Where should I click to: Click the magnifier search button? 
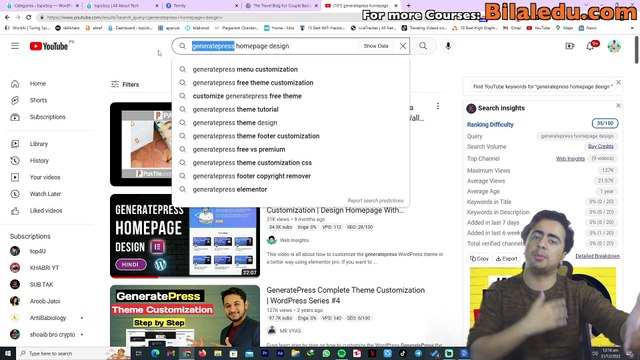coord(423,46)
